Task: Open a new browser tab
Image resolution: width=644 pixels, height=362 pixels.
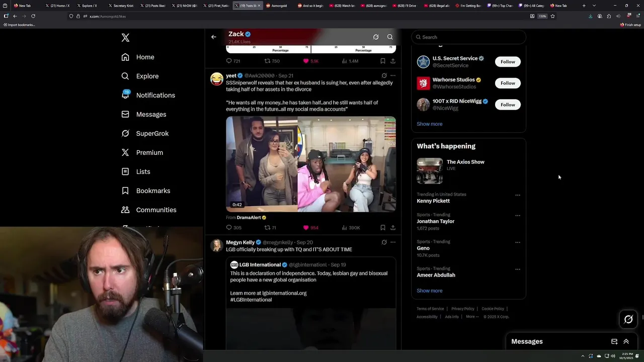Action: click(584, 6)
